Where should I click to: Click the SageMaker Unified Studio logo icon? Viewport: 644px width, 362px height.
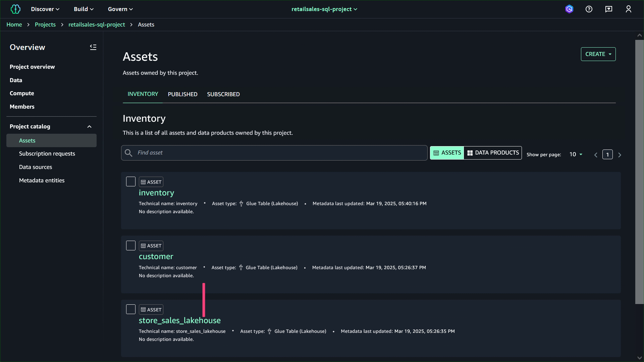(x=15, y=9)
